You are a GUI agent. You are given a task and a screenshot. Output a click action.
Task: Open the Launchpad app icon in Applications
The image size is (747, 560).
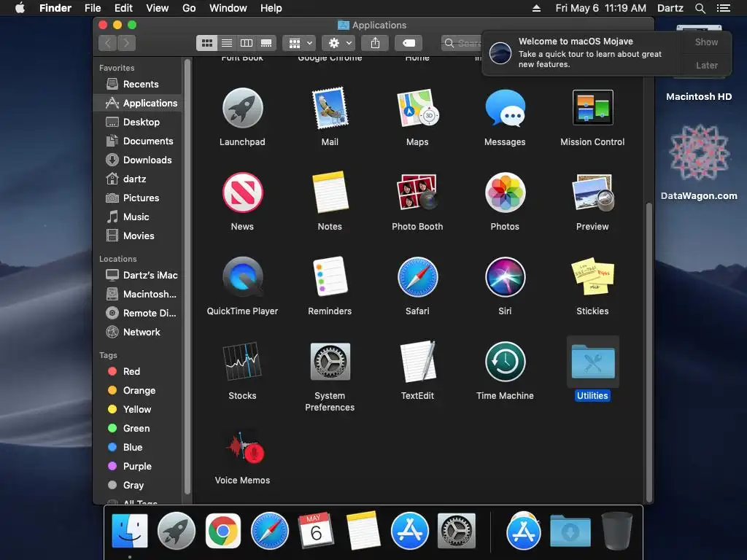(242, 108)
